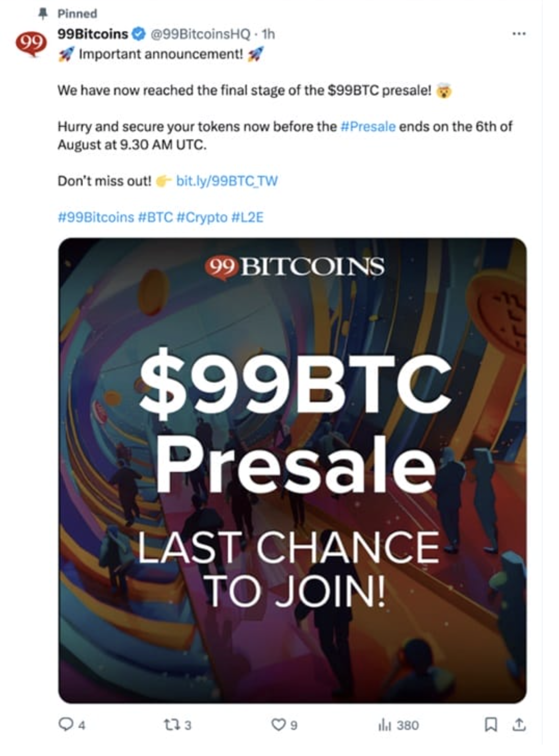Like the tweet with heart icon
This screenshot has width=559, height=756.
click(x=279, y=724)
